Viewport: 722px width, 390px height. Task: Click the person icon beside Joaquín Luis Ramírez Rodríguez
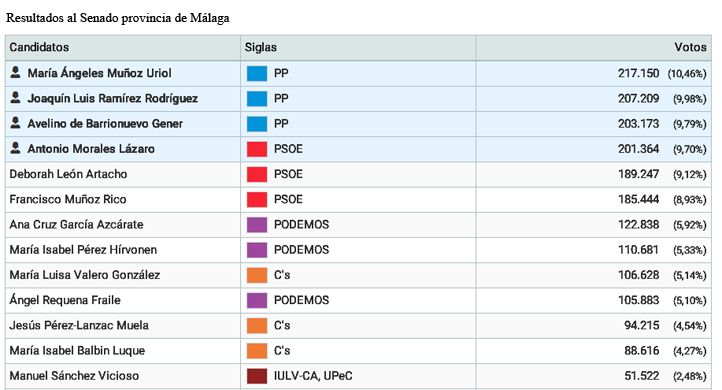(x=15, y=98)
